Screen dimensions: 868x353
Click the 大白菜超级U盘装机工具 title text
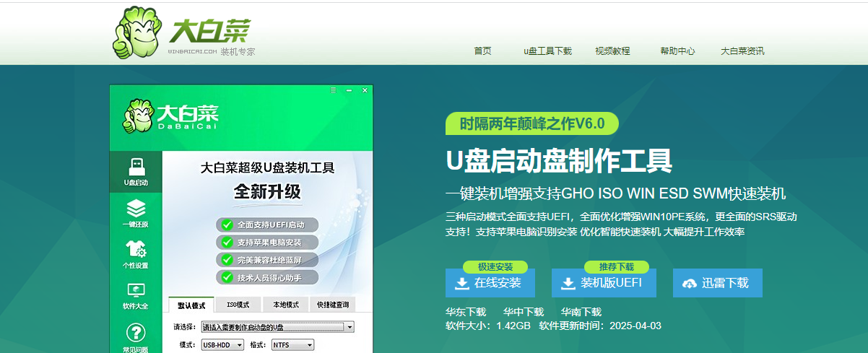click(267, 168)
